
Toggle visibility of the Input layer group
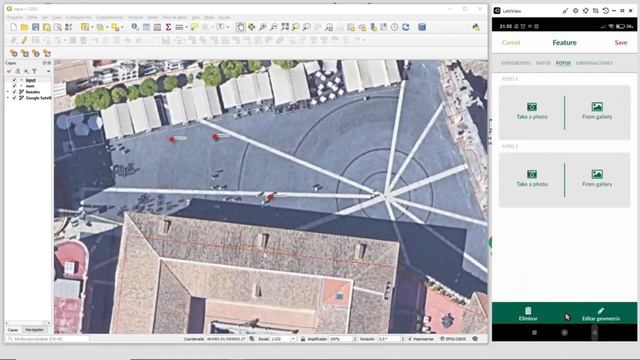coord(14,80)
